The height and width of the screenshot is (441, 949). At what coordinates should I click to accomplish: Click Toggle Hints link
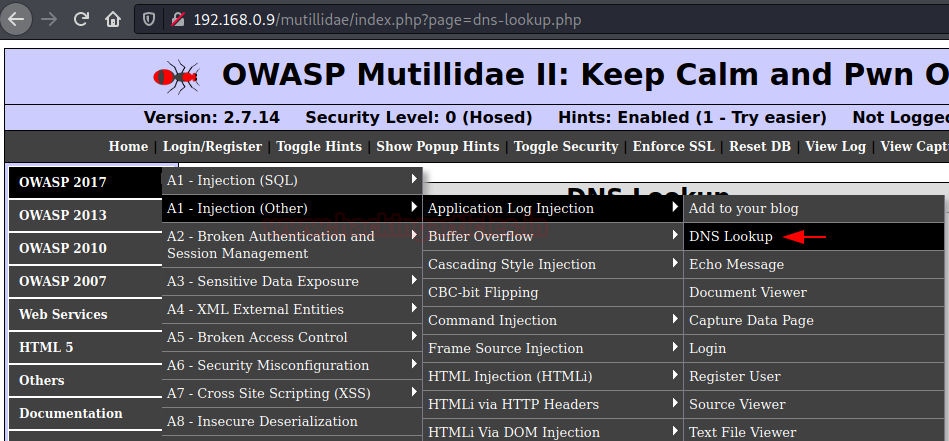click(319, 146)
